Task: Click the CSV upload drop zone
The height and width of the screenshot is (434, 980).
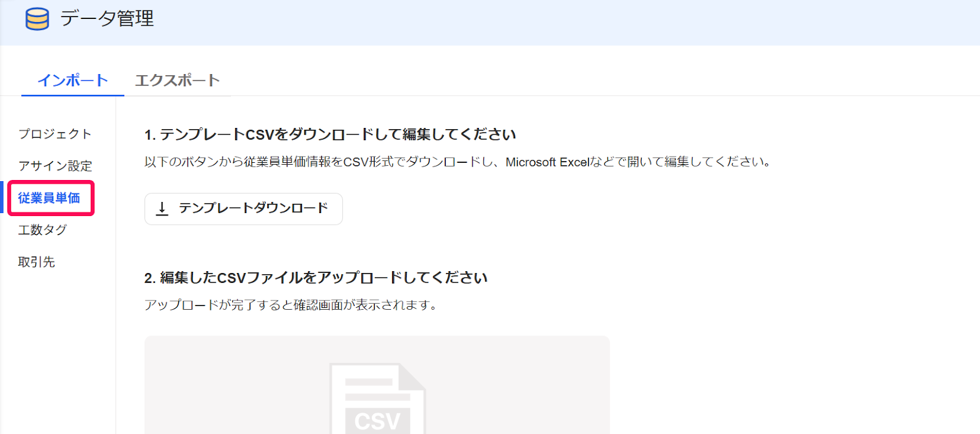Action: click(377, 385)
